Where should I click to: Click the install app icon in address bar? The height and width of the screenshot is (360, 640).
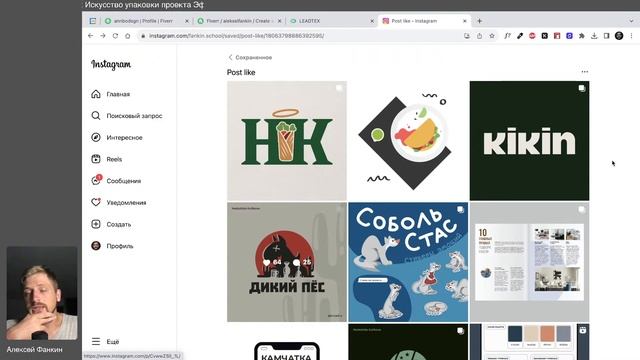(467, 36)
